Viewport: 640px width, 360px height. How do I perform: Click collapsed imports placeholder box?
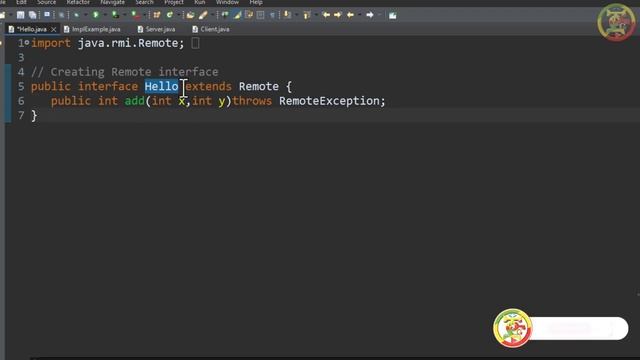coord(196,43)
